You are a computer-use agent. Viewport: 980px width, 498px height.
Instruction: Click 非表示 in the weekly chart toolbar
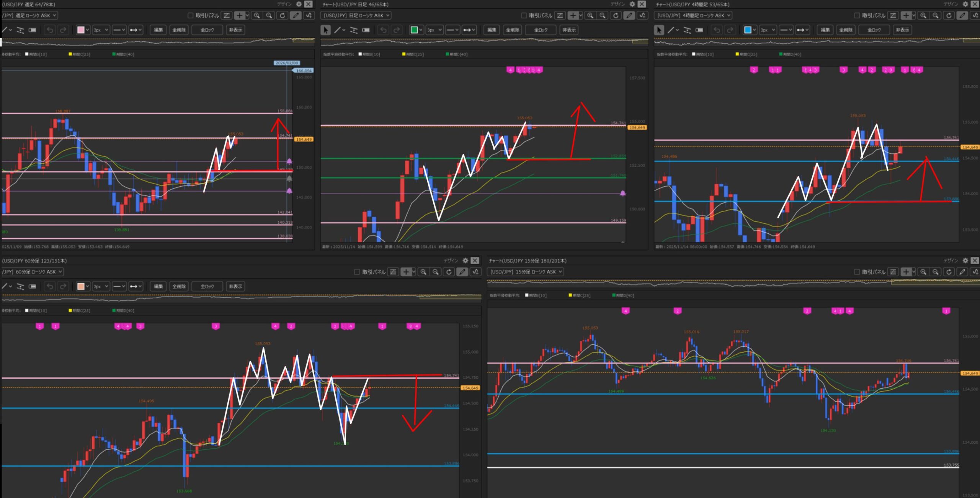pyautogui.click(x=235, y=30)
